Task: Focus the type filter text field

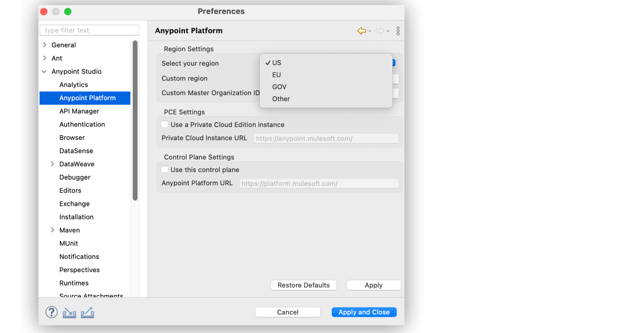Action: tap(90, 30)
